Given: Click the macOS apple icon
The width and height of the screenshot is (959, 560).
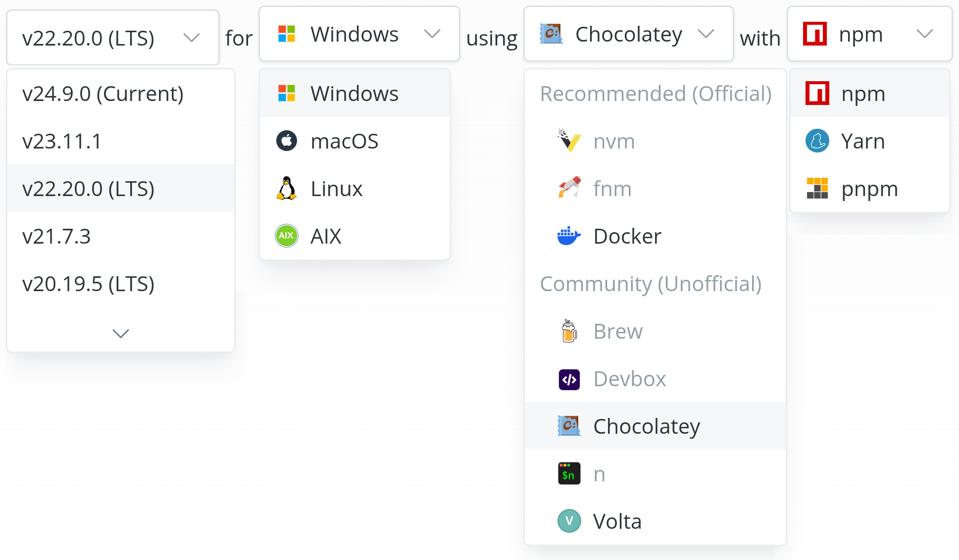Looking at the screenshot, I should 286,141.
